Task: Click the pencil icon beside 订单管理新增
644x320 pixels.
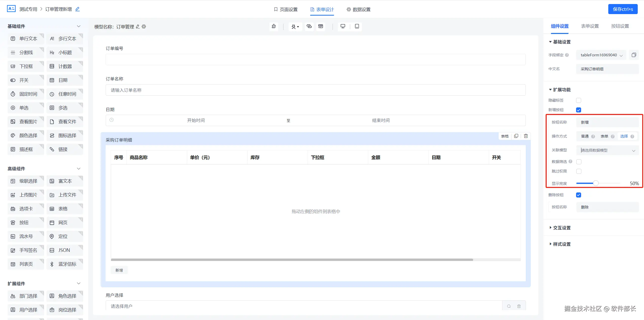Action: tap(77, 9)
